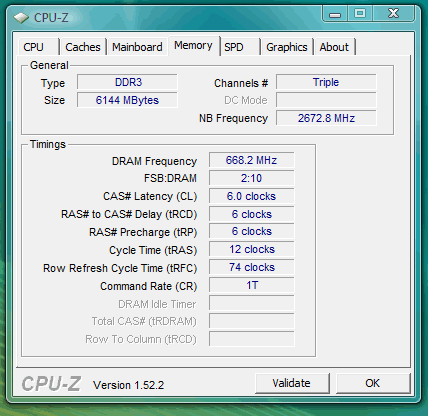Image resolution: width=428 pixels, height=416 pixels.
Task: Click the RAS# Precharge value field
Action: 252,231
